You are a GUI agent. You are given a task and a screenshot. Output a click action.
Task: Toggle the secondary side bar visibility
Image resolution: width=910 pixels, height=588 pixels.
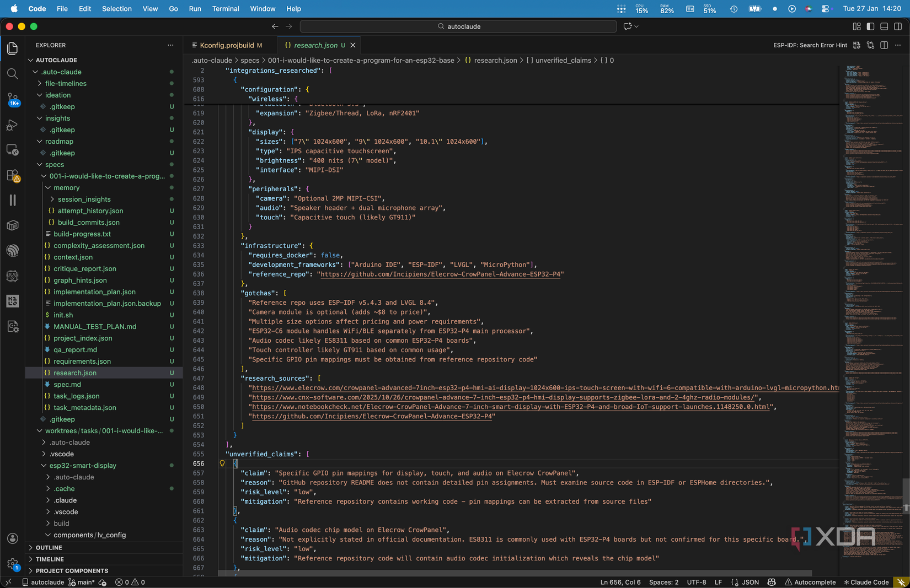point(898,26)
